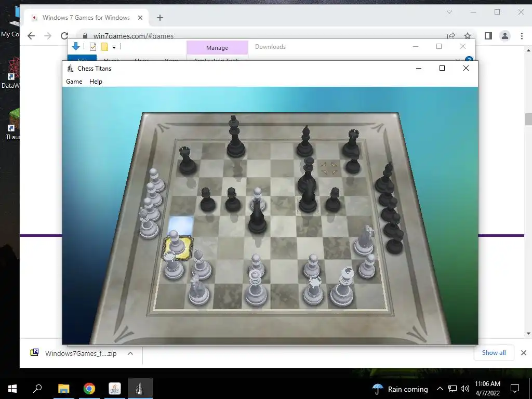The image size is (532, 399).
Task: Select the white queen piece
Action: [x=256, y=288]
